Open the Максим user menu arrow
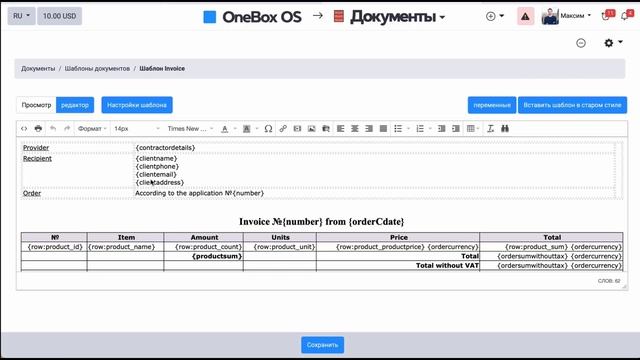The height and width of the screenshot is (360, 640). 589,16
